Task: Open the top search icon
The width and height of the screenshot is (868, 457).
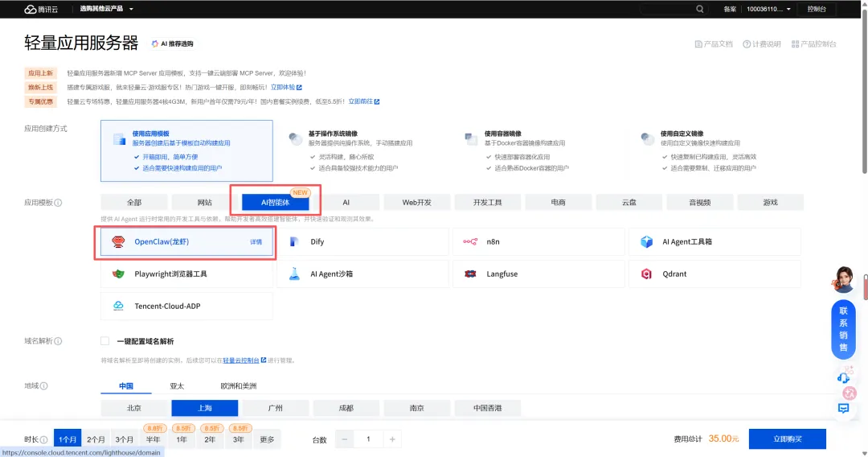Action: point(700,9)
